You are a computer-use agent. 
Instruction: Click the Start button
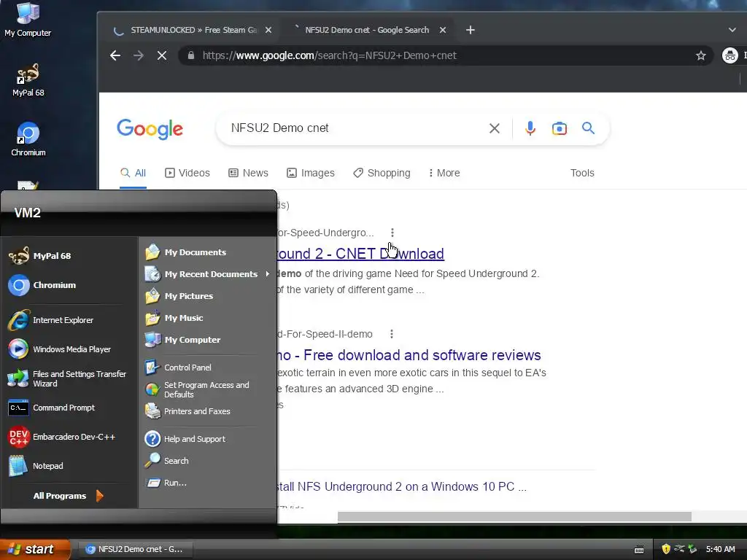coord(34,549)
